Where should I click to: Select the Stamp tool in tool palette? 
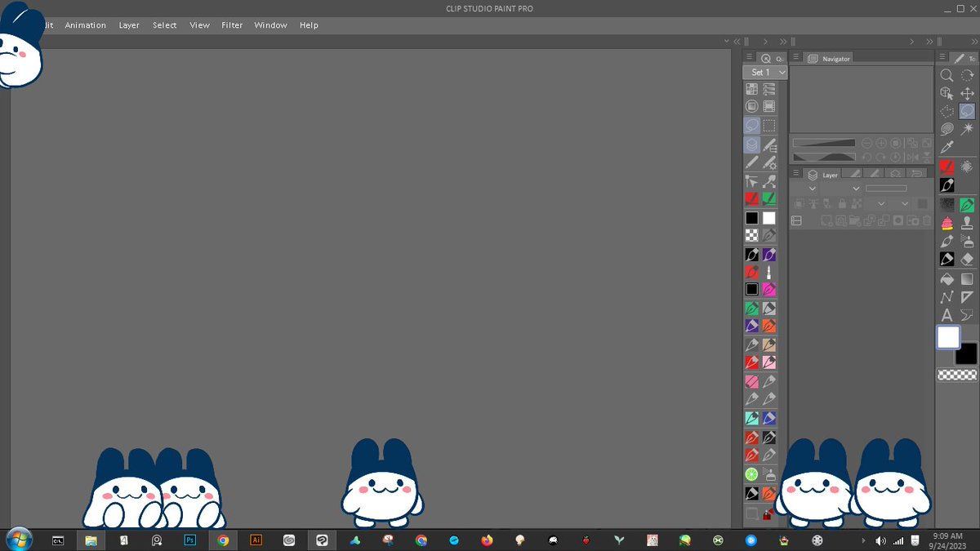pyautogui.click(x=968, y=223)
